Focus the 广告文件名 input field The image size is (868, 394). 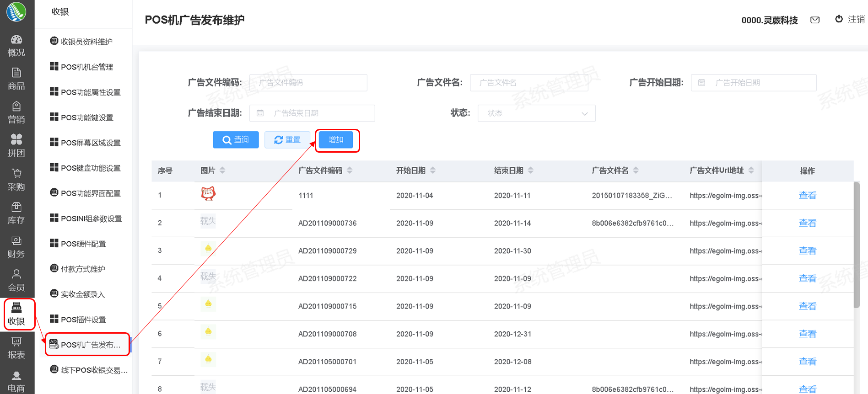pyautogui.click(x=529, y=83)
